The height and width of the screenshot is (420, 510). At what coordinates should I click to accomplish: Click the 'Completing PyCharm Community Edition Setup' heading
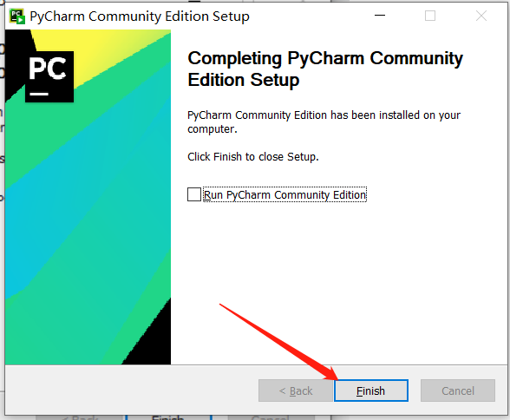[x=325, y=69]
